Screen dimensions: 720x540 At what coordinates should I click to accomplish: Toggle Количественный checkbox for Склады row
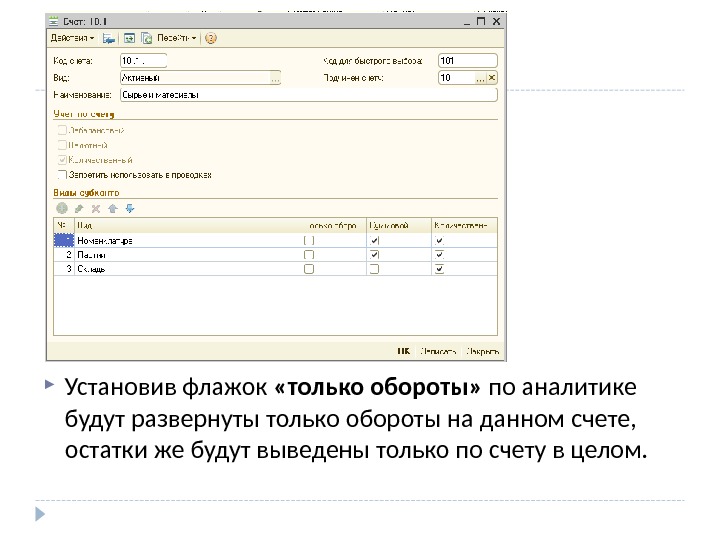(439, 269)
